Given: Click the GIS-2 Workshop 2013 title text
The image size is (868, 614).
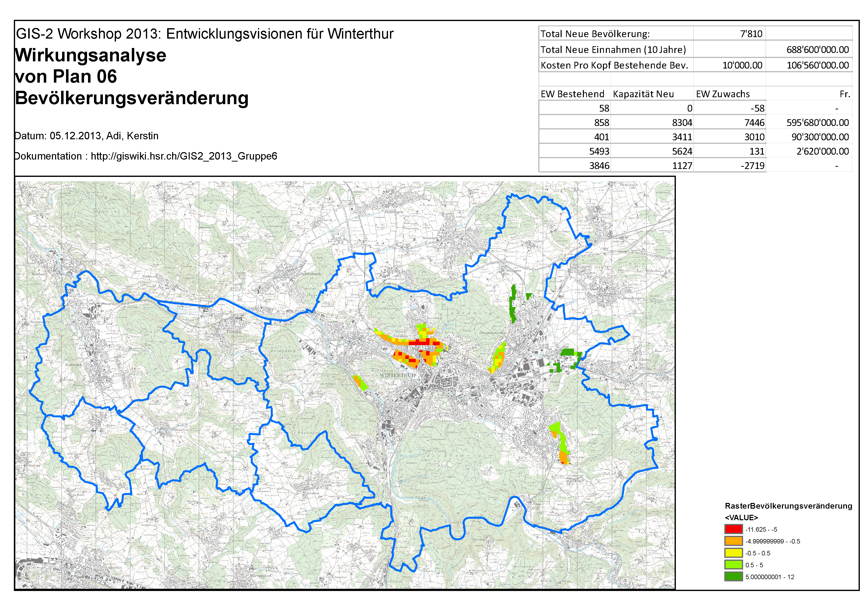Looking at the screenshot, I should pos(204,34).
